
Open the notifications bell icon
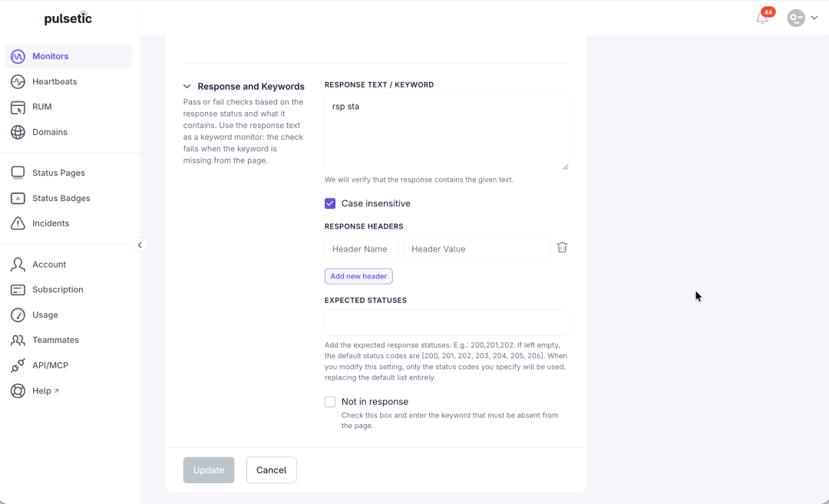(762, 18)
